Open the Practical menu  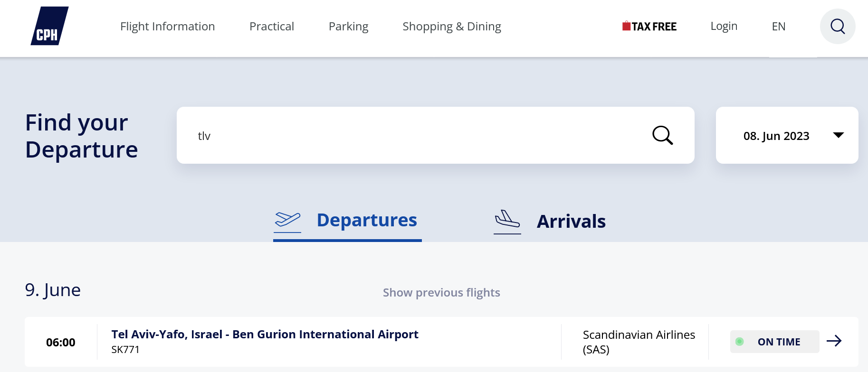271,27
